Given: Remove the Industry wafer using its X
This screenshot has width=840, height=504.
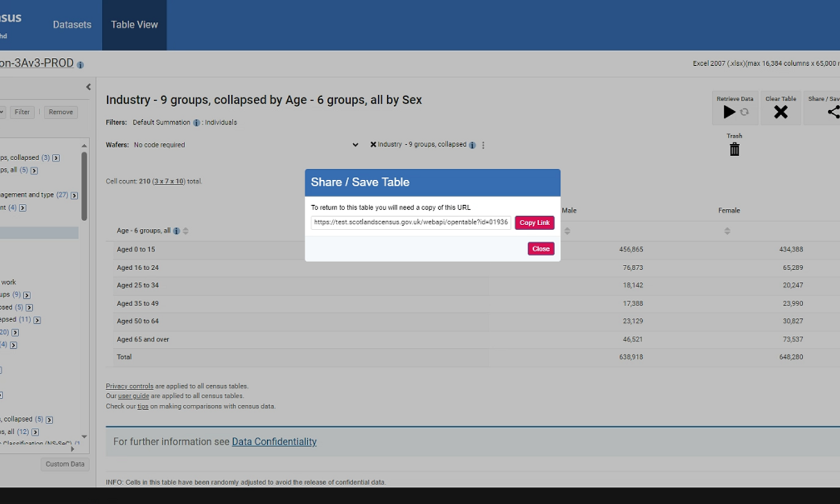Looking at the screenshot, I should (x=373, y=145).
